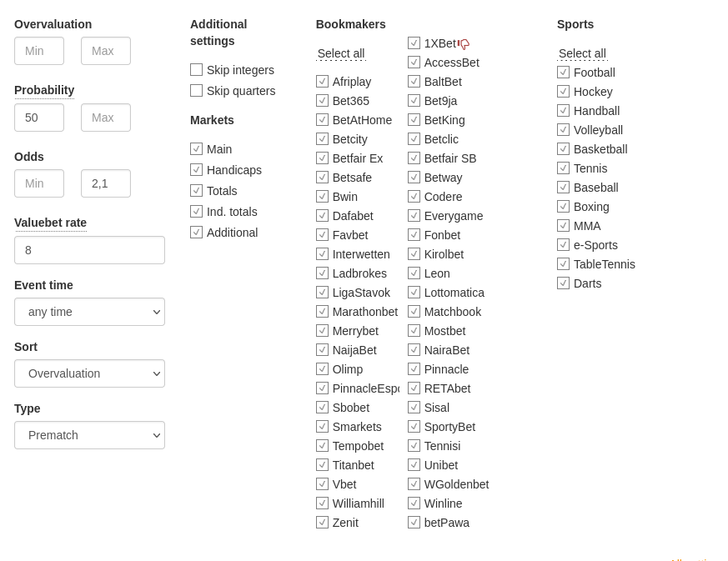Click the thumbs-down icon beside 1XBet
Viewport: 728px width, 561px height.
[x=464, y=44]
